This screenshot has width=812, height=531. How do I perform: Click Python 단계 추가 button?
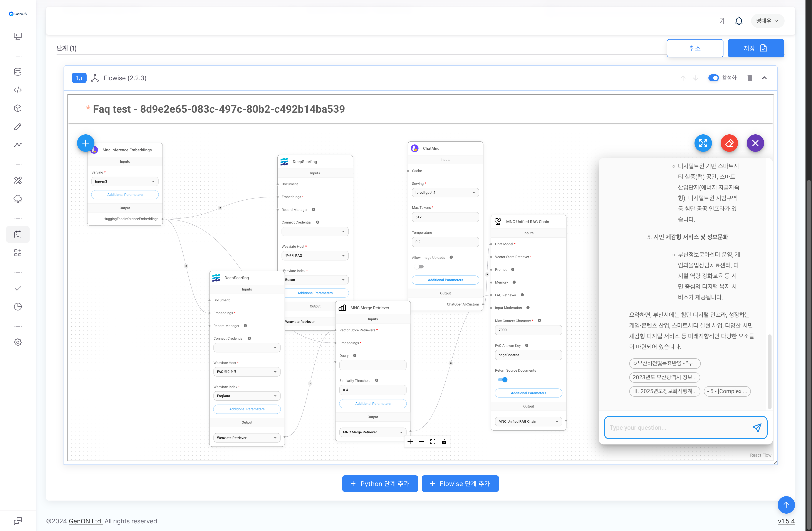pos(380,484)
